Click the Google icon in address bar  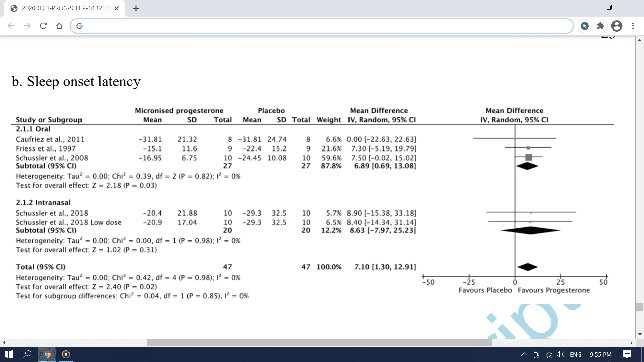point(79,26)
